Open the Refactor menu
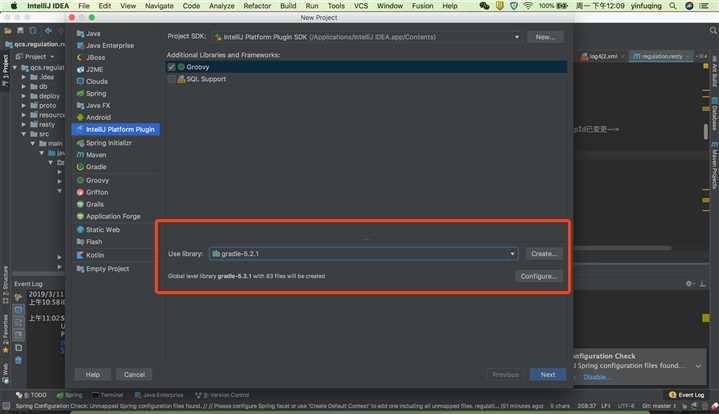The height and width of the screenshot is (414, 719). pos(257,6)
